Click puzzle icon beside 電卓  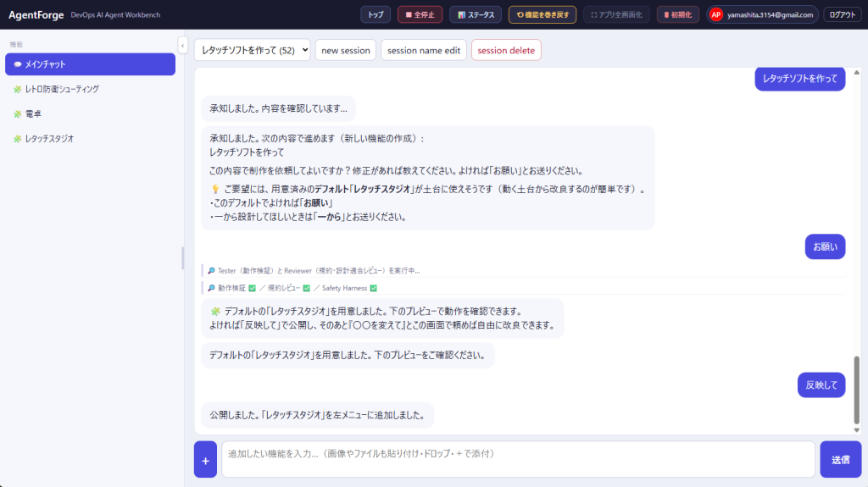[x=18, y=114]
